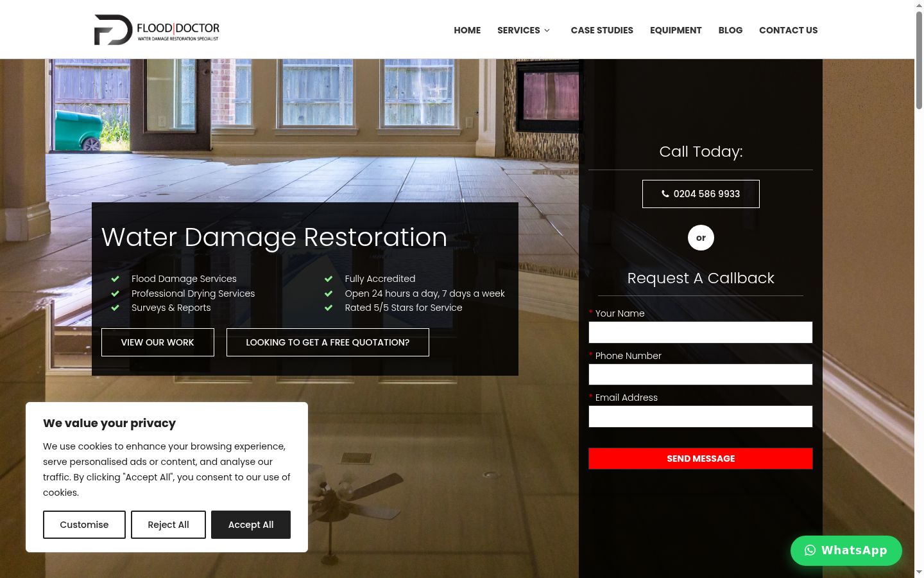
Task: Click Looking To Get A Free Quotation button
Action: click(x=327, y=342)
